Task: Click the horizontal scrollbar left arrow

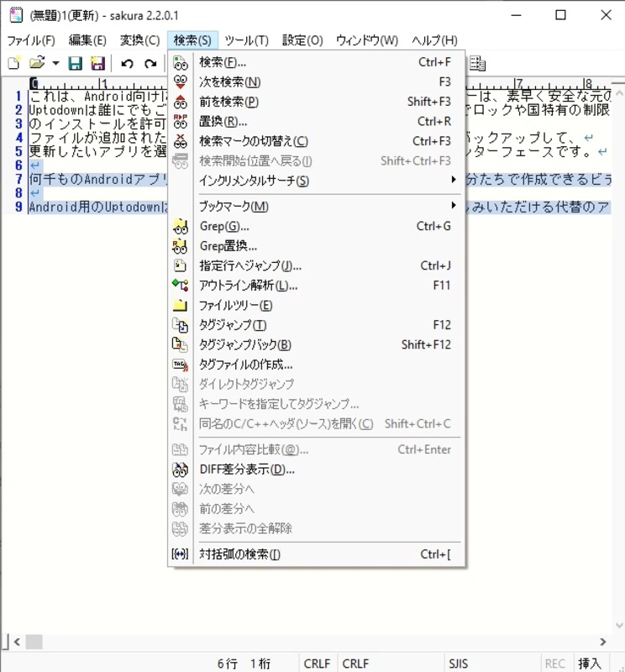Action: [x=17, y=642]
